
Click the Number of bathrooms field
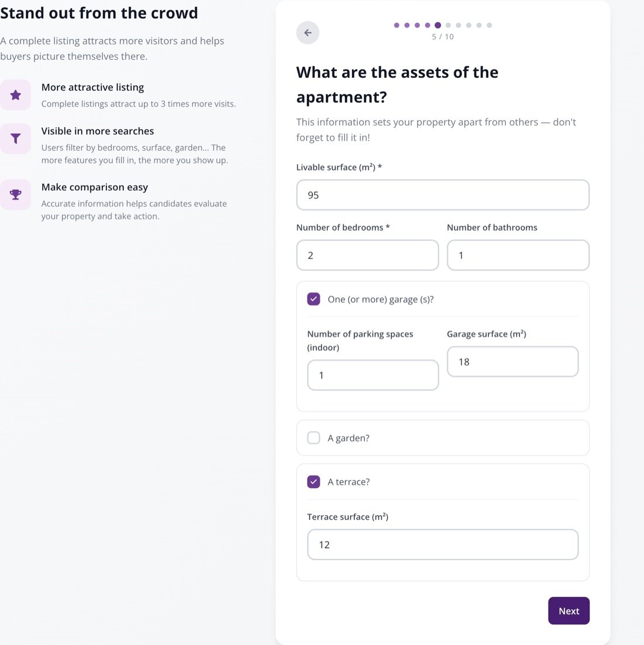pyautogui.click(x=518, y=255)
